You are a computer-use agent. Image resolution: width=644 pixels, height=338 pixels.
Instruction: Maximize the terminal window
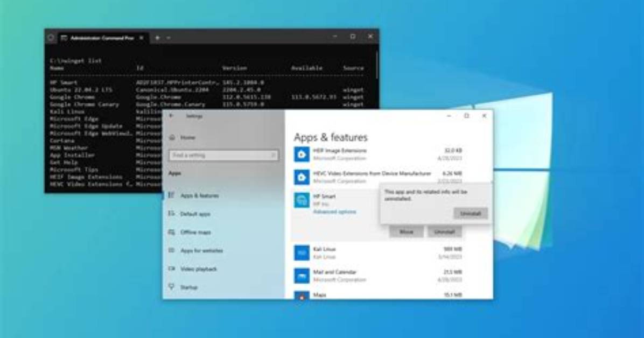[x=353, y=37]
